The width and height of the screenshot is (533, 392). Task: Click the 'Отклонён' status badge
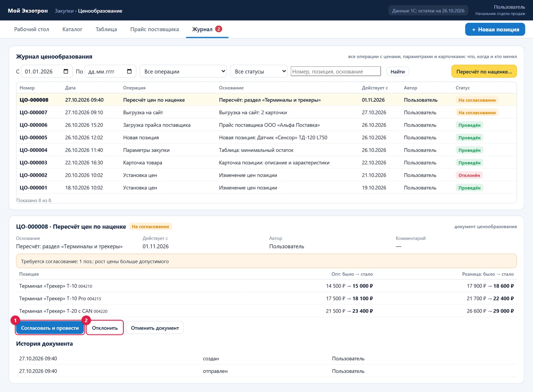pos(469,175)
